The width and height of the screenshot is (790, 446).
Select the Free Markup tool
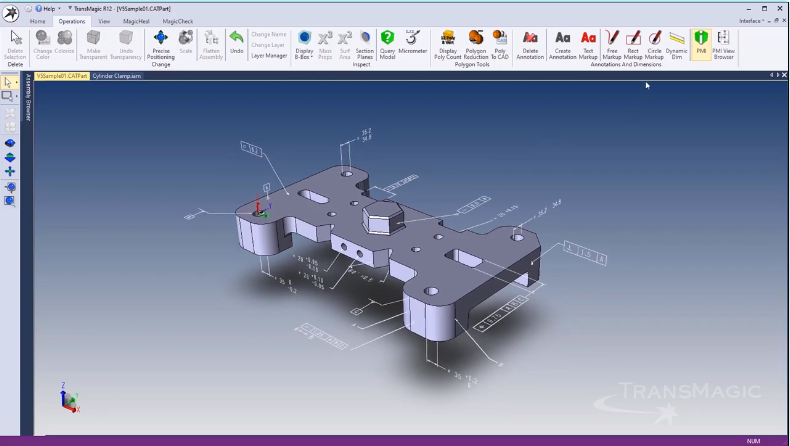(612, 44)
